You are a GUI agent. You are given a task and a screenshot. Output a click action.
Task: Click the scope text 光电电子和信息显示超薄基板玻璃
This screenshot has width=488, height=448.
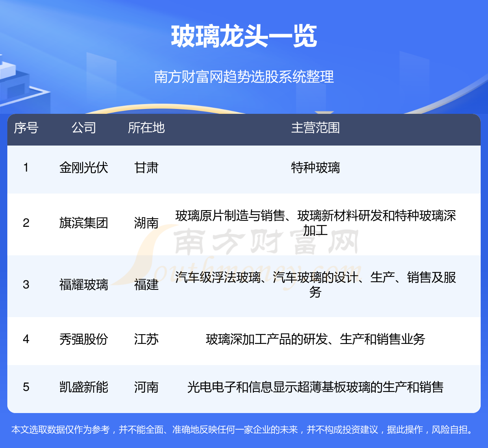(x=279, y=387)
